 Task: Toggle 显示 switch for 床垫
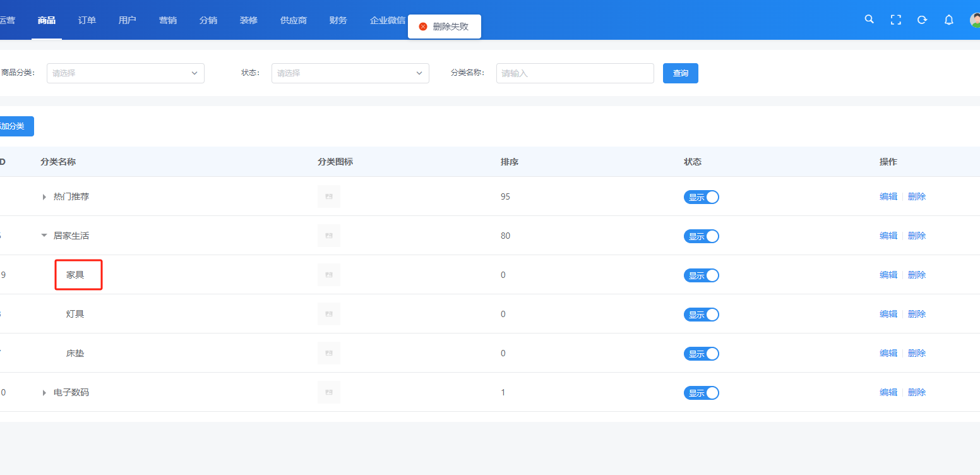pos(702,354)
